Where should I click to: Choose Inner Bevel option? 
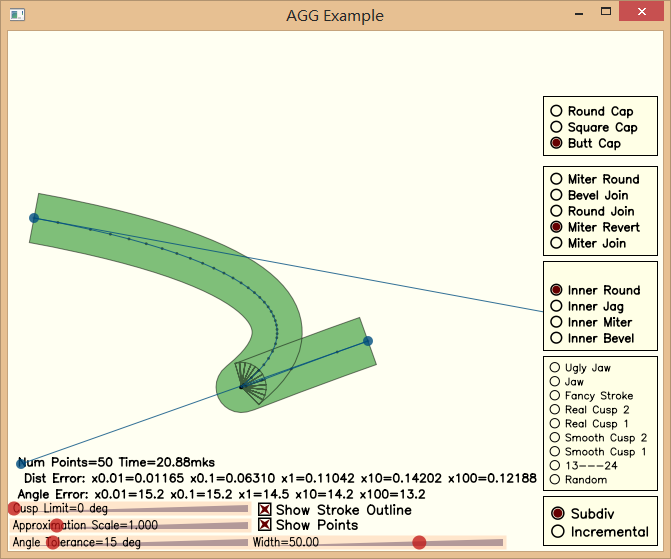pyautogui.click(x=592, y=338)
